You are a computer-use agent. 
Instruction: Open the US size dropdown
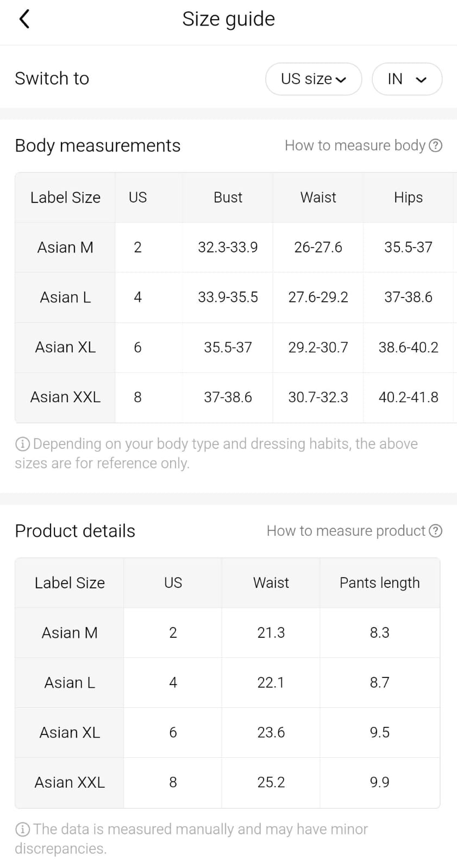click(314, 79)
